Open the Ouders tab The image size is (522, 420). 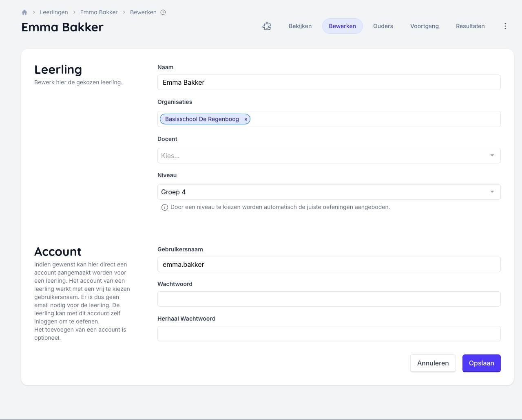[383, 26]
